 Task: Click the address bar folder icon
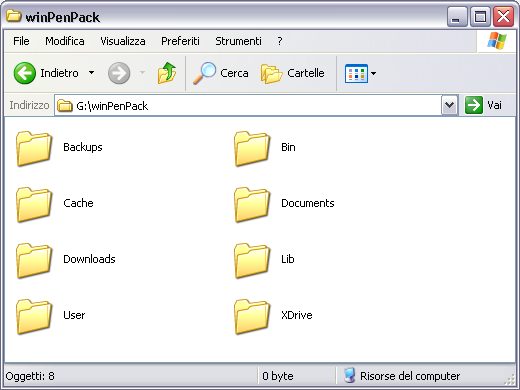click(65, 106)
